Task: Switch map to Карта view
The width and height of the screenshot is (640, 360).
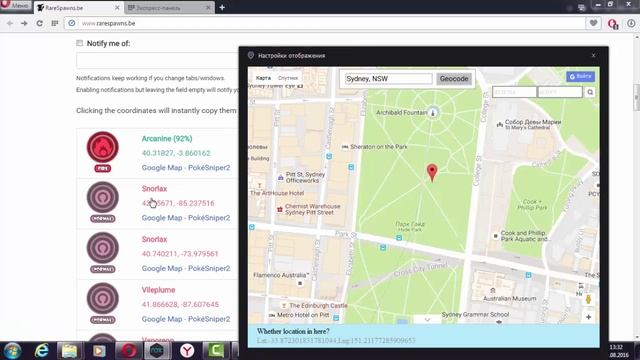Action: click(263, 78)
